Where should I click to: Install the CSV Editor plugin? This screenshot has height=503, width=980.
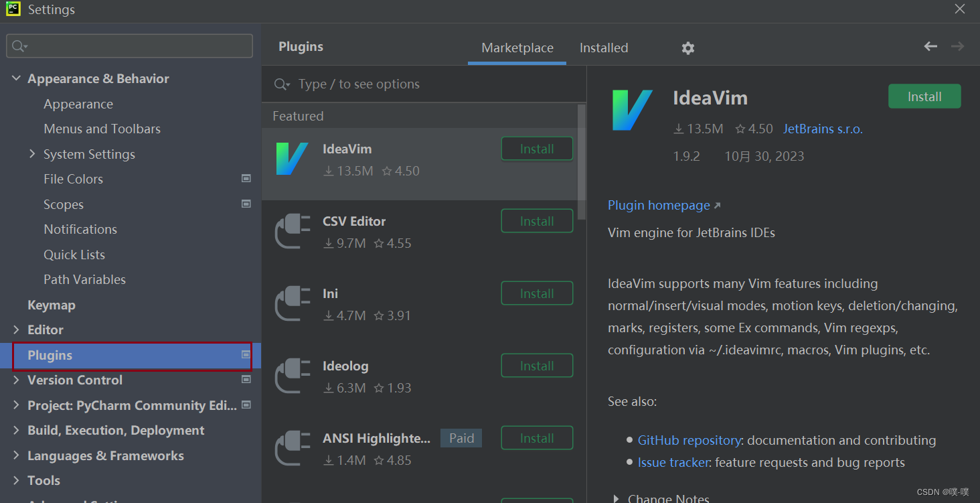point(537,221)
